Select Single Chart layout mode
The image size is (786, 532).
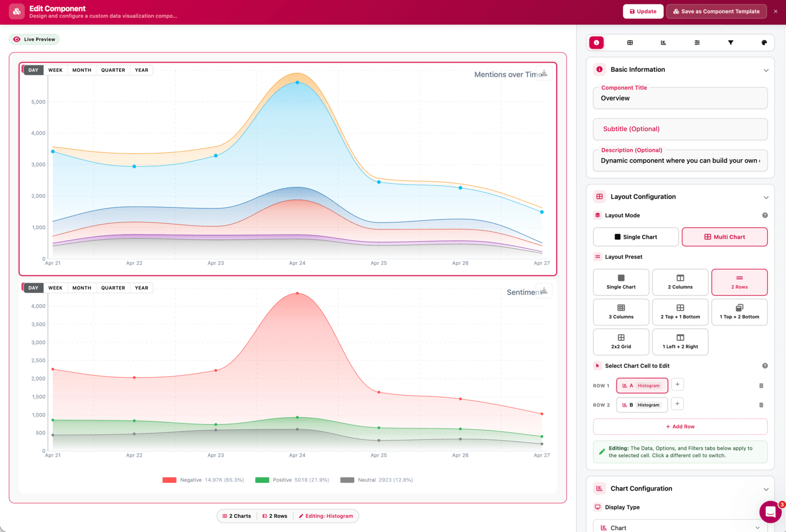[x=636, y=237]
